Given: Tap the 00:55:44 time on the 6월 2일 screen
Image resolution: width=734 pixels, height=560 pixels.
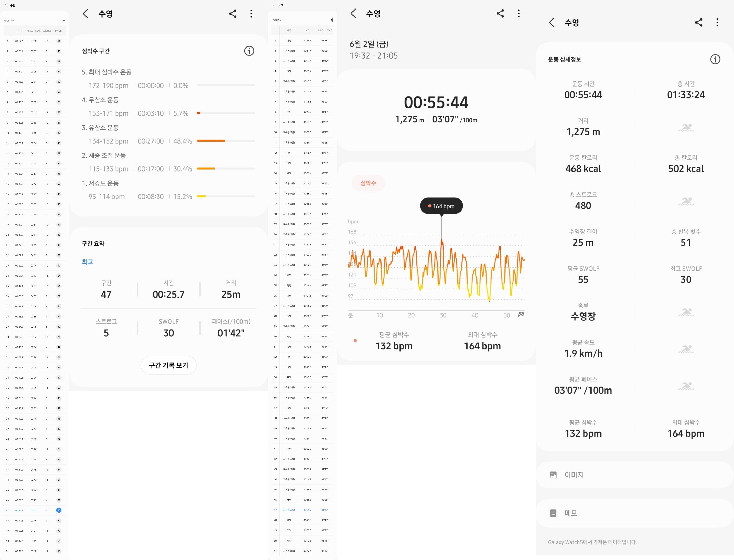Looking at the screenshot, I should coord(436,102).
